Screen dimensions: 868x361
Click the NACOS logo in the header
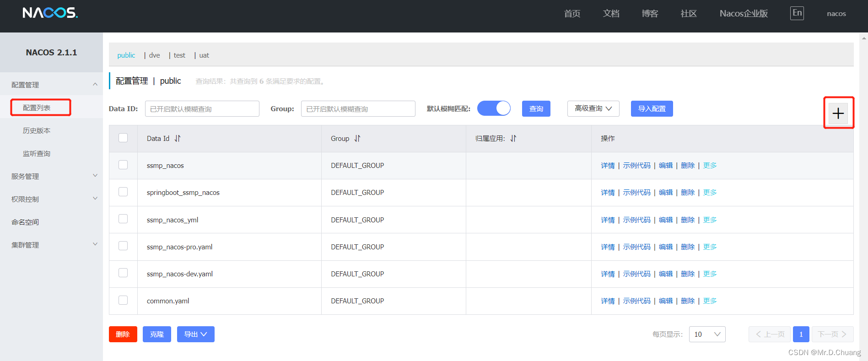[50, 13]
